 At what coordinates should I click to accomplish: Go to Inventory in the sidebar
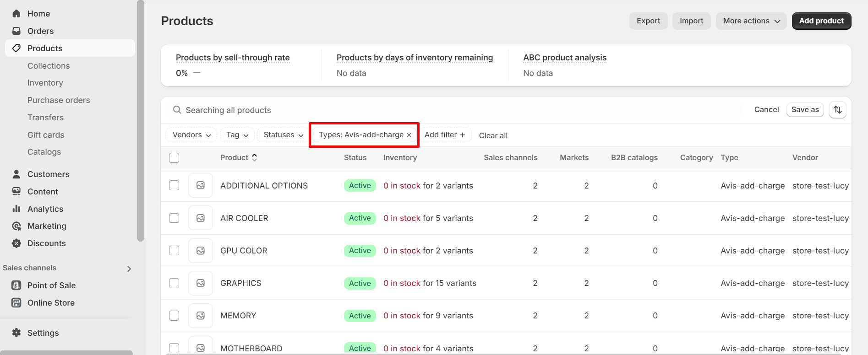[45, 83]
